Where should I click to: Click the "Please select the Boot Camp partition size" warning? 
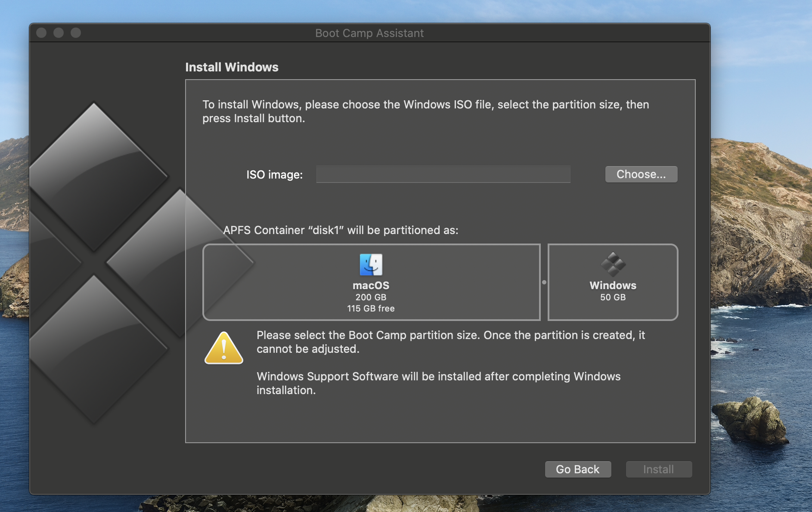(451, 342)
